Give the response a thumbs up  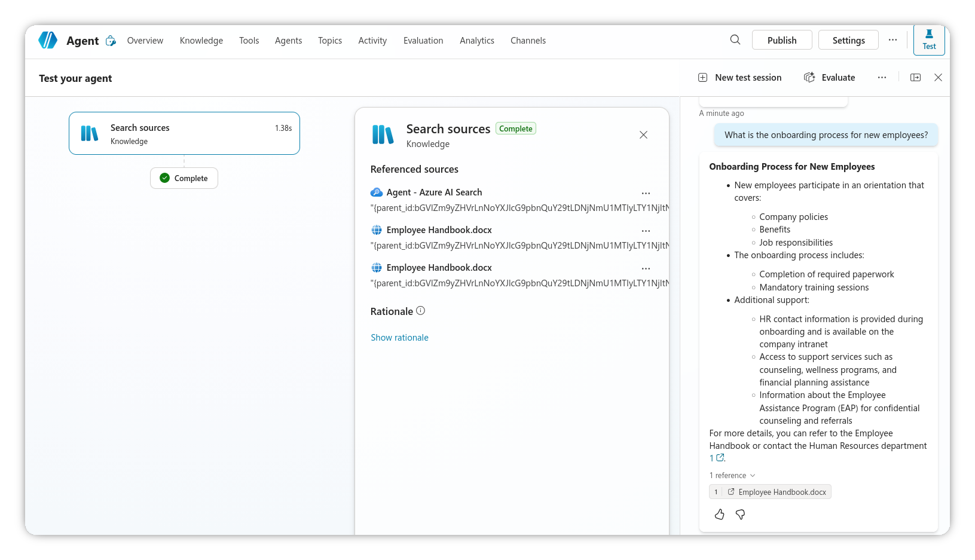pos(719,514)
